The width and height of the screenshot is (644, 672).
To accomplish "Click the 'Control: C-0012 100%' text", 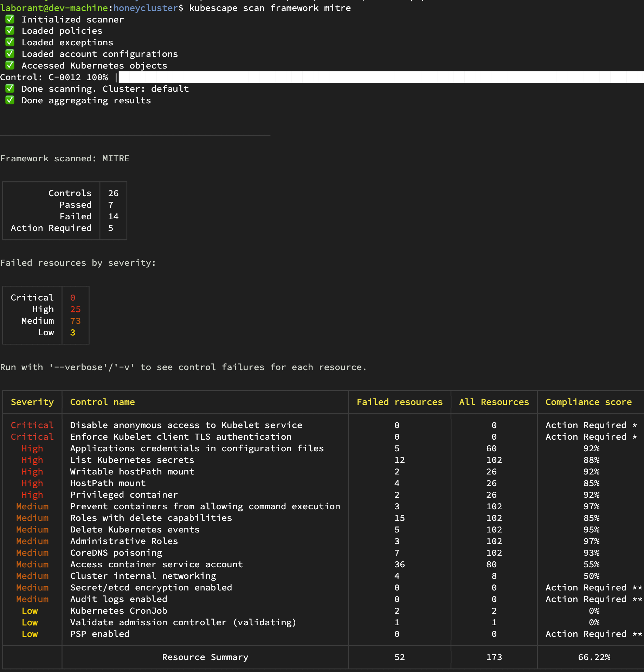I will (54, 77).
